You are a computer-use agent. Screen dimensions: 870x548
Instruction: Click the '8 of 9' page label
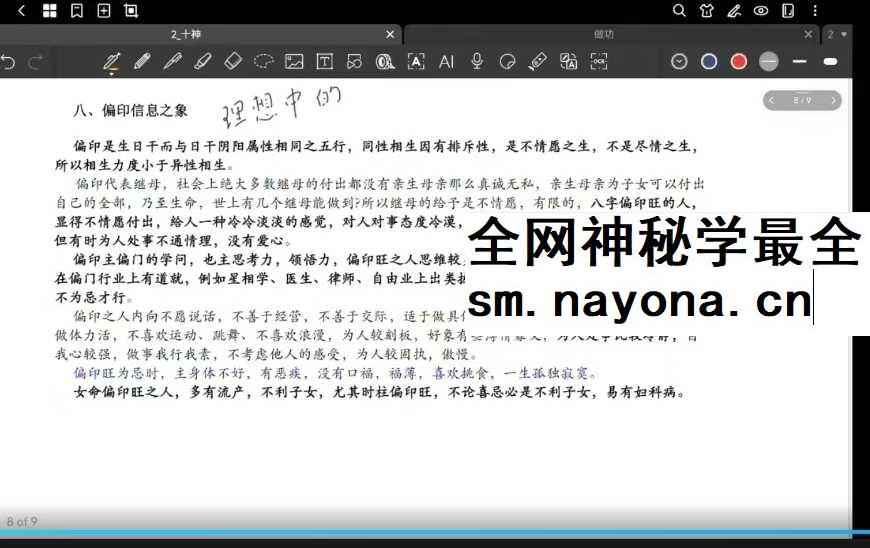coord(22,522)
